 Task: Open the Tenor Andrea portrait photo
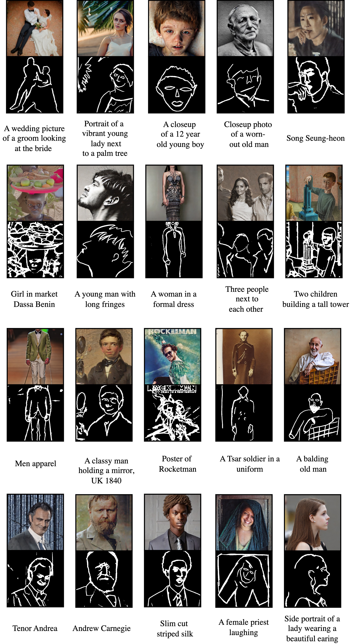35,522
